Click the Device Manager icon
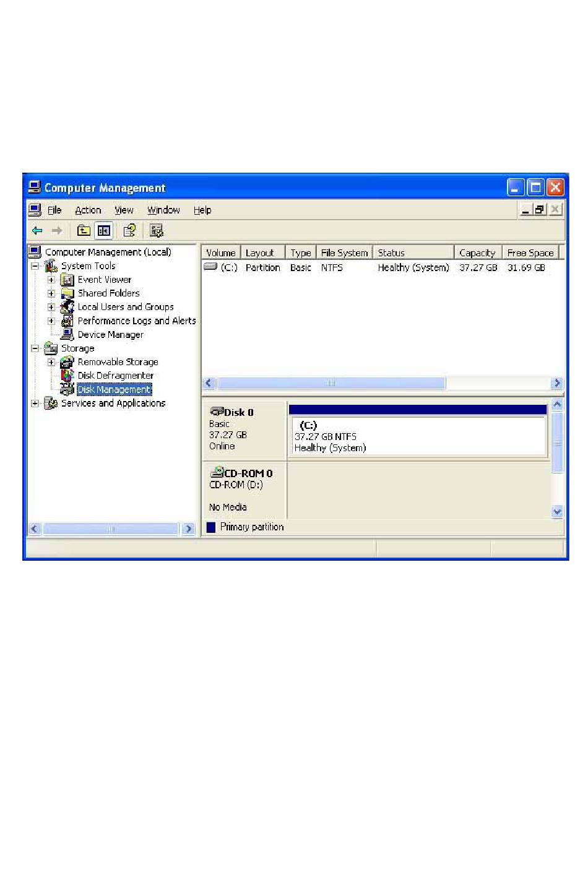Viewport: 588px width, 872px height. tap(67, 334)
